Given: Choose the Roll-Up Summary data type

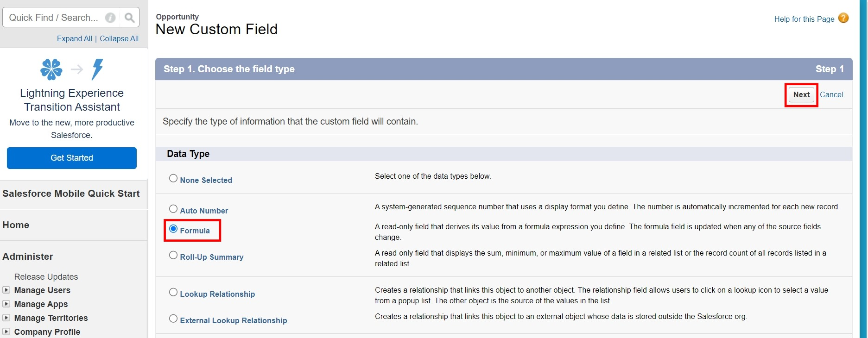Looking at the screenshot, I should (173, 255).
